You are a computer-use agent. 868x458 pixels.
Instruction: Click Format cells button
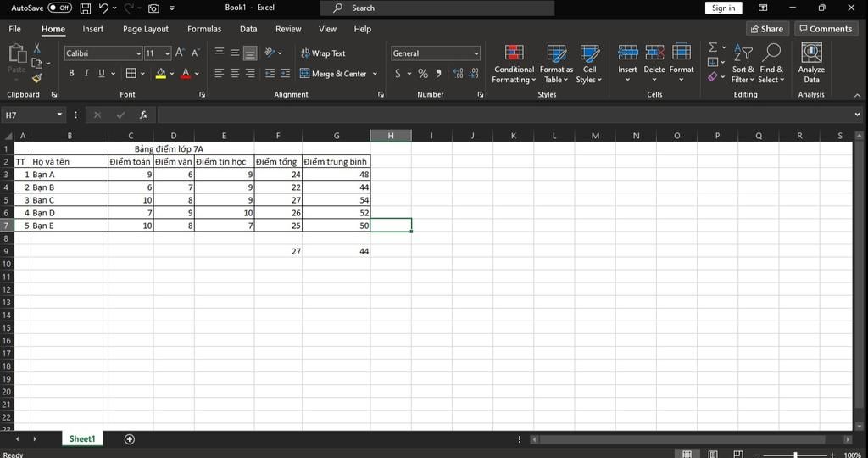pyautogui.click(x=682, y=64)
